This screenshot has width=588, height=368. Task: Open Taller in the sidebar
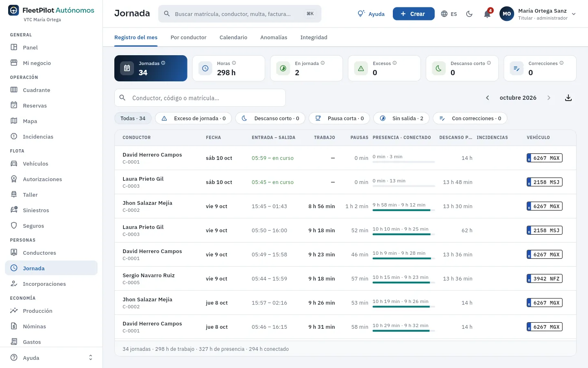click(x=51, y=195)
